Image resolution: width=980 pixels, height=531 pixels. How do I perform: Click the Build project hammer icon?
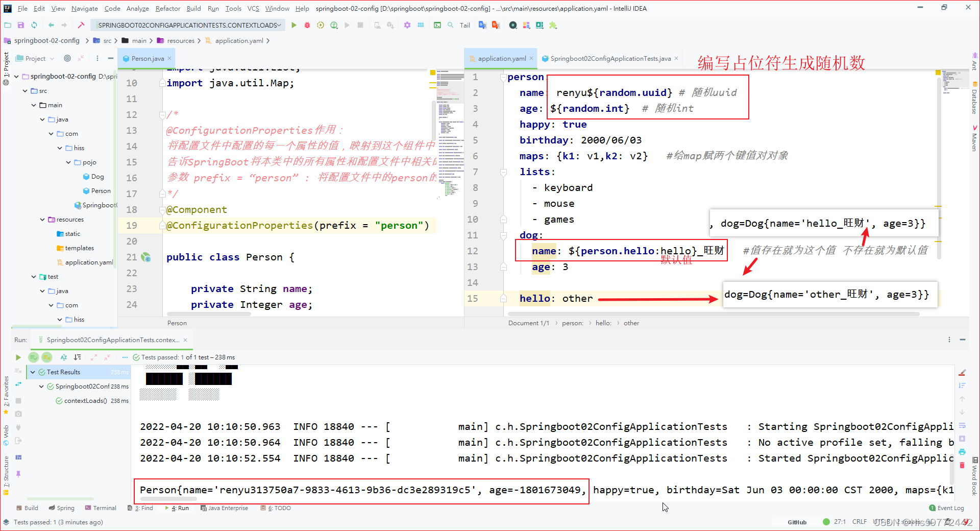pos(81,25)
